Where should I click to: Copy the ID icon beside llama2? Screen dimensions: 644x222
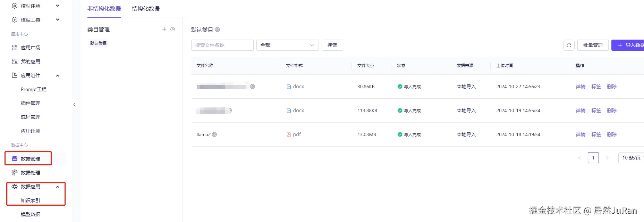click(214, 134)
